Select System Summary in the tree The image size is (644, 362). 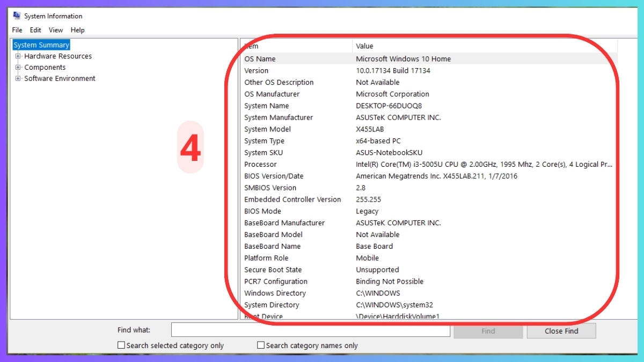coord(41,45)
